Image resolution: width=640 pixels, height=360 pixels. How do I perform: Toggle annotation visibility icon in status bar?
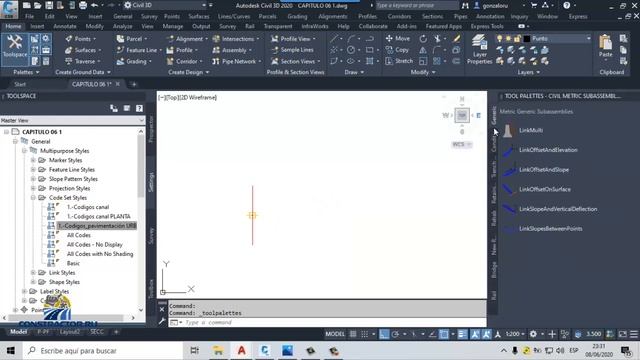[475, 334]
